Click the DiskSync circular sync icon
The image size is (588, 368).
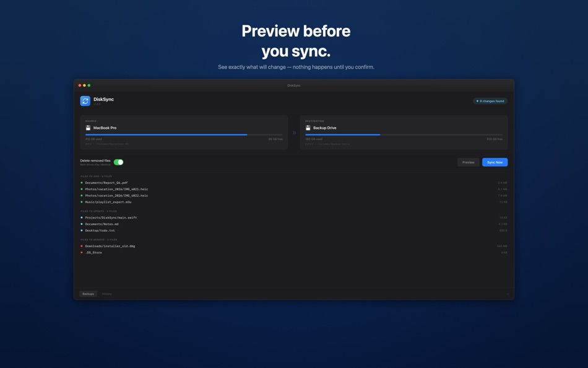[x=85, y=100]
